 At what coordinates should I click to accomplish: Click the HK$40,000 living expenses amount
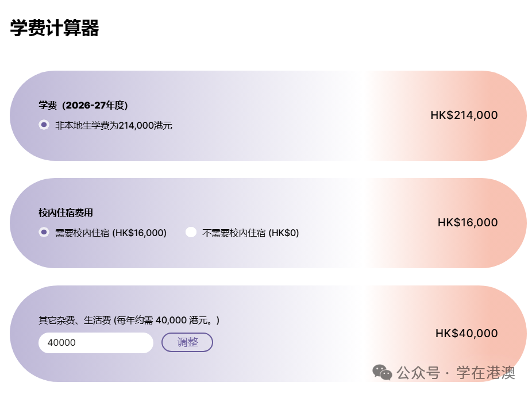(x=466, y=333)
